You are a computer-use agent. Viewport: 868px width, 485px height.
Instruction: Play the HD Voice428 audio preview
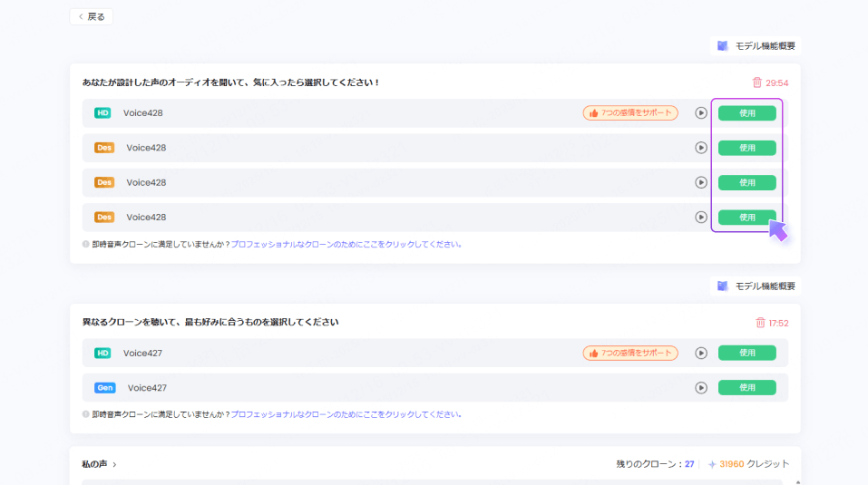tap(700, 113)
